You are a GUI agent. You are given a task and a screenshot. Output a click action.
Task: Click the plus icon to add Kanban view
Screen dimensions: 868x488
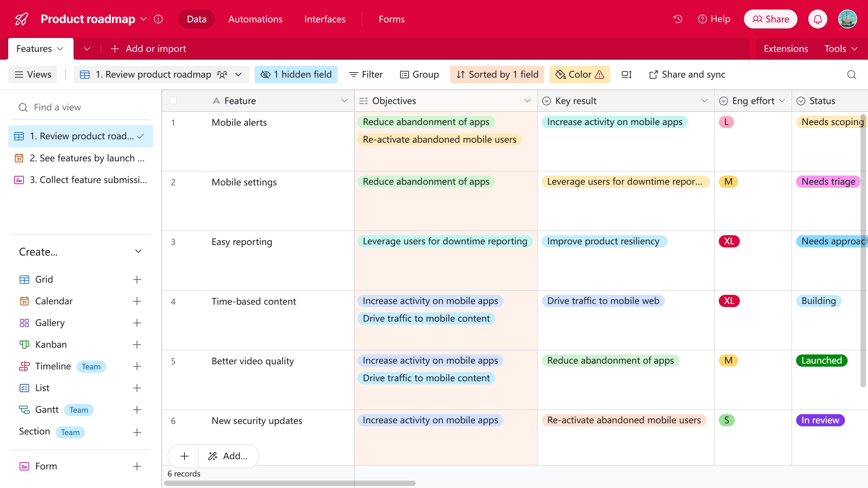point(137,345)
